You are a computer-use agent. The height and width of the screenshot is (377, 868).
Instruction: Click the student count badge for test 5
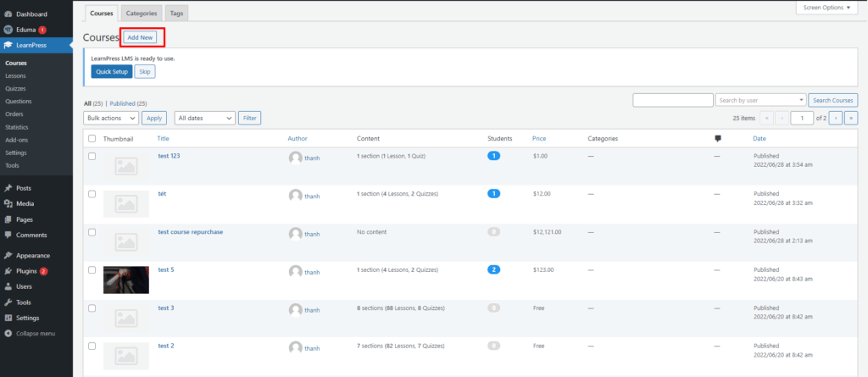pos(494,270)
